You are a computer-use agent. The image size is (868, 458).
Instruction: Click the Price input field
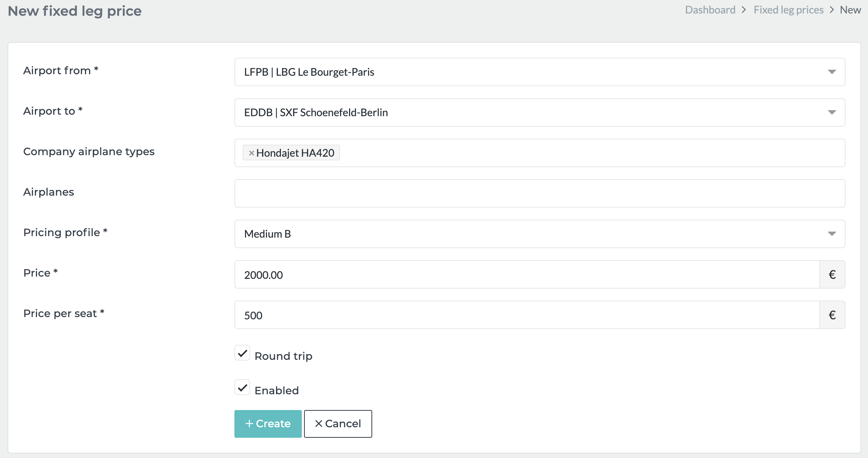(x=528, y=274)
